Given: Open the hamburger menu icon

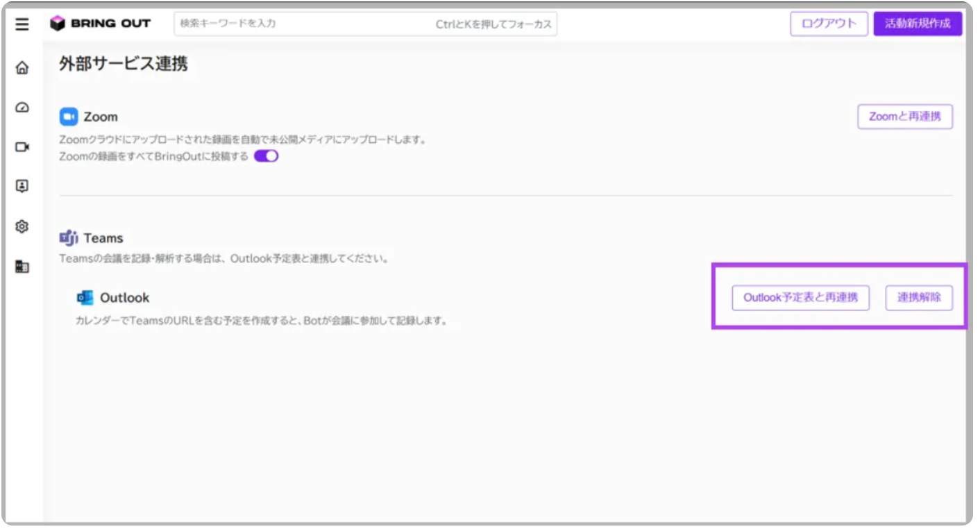Looking at the screenshot, I should click(x=22, y=24).
